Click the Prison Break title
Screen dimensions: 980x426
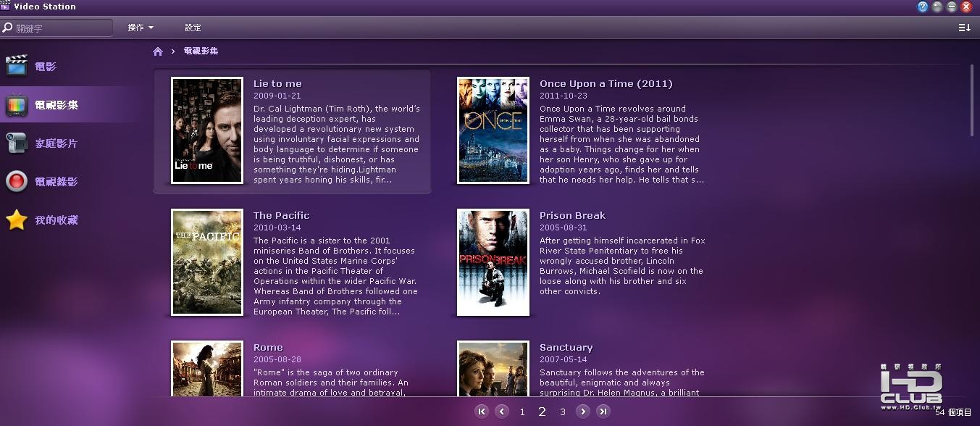pyautogui.click(x=572, y=215)
